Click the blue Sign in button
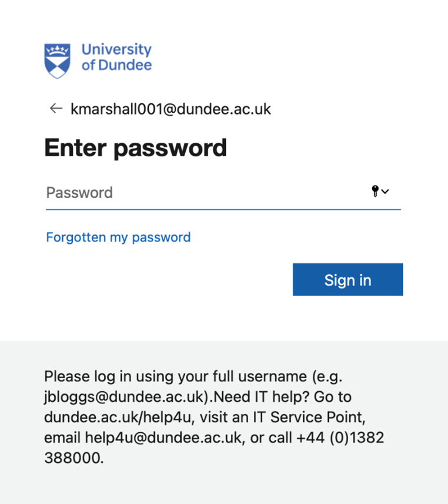This screenshot has height=504, width=448. coord(347,280)
